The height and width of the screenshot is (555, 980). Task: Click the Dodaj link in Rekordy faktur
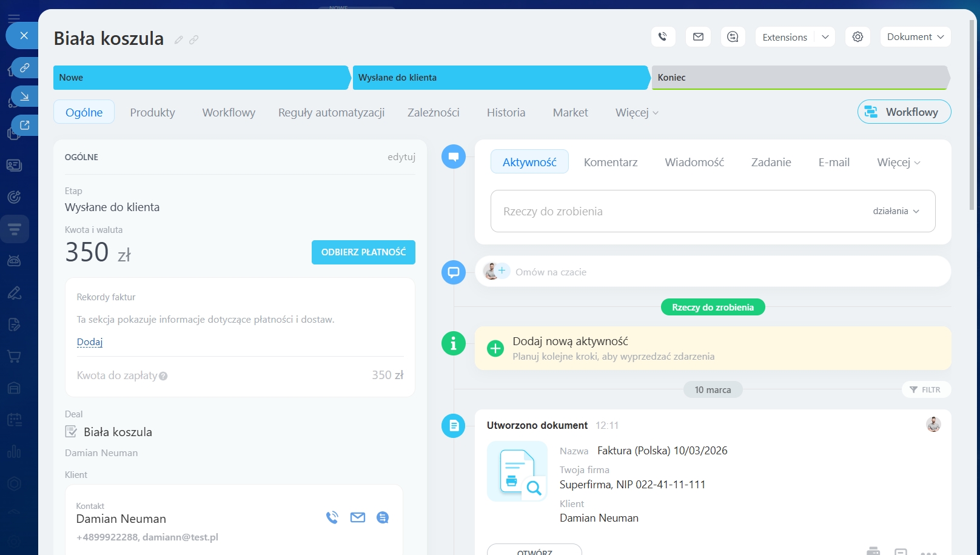pyautogui.click(x=90, y=342)
